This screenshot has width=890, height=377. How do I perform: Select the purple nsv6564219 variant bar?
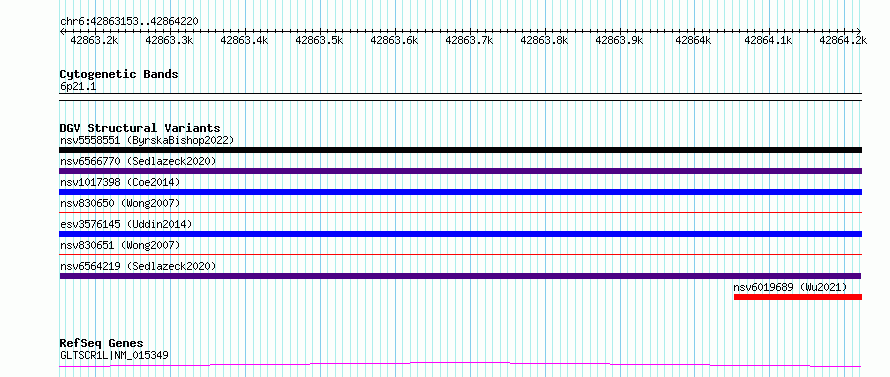(x=460, y=276)
